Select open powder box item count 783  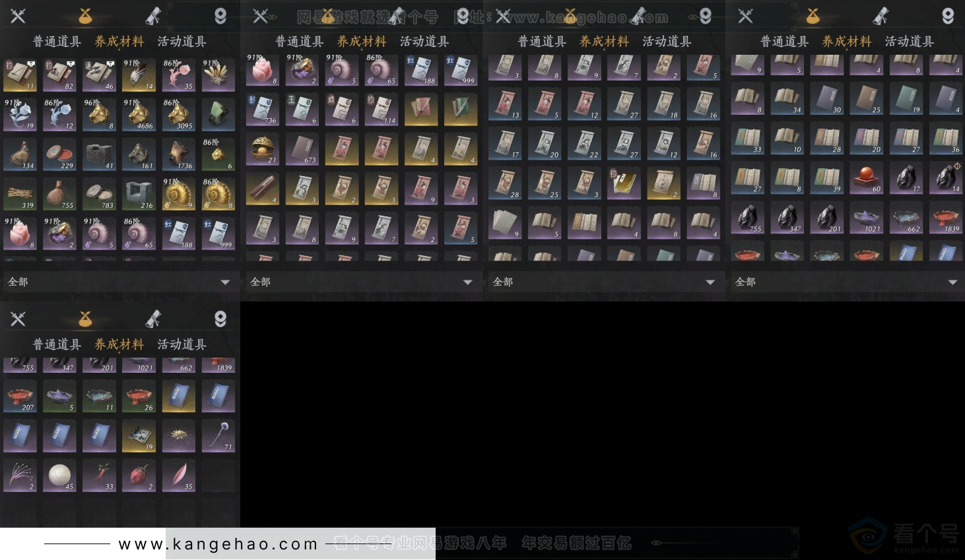(99, 194)
